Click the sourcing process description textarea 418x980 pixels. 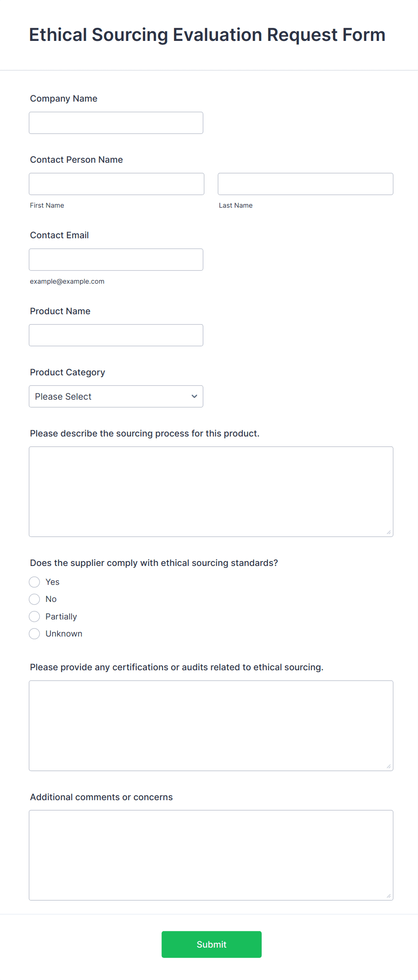[x=211, y=491]
